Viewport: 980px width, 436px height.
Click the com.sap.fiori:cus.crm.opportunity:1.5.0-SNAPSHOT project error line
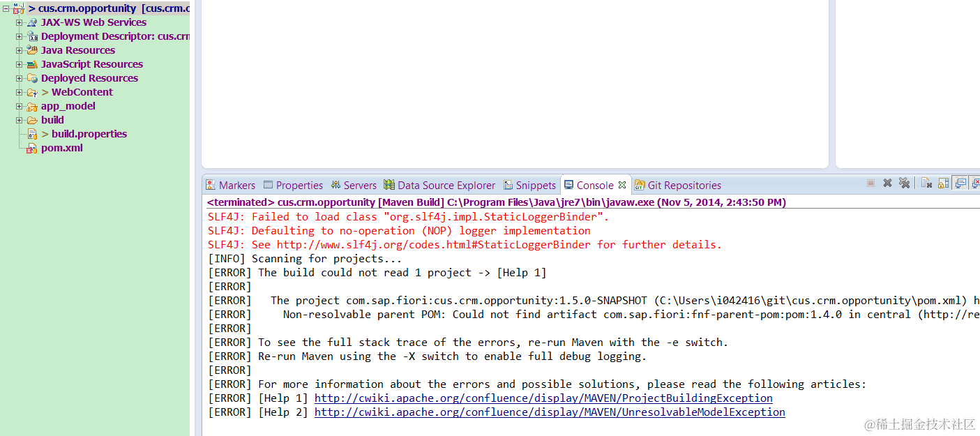tap(594, 301)
